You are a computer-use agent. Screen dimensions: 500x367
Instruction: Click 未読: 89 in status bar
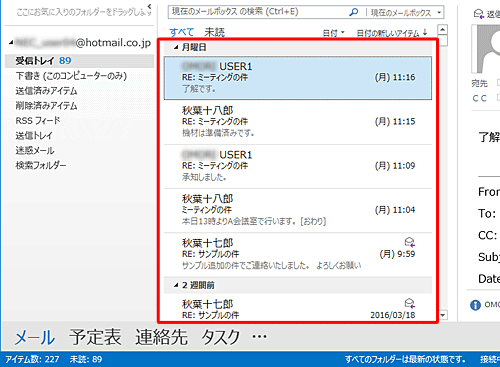coord(86,359)
